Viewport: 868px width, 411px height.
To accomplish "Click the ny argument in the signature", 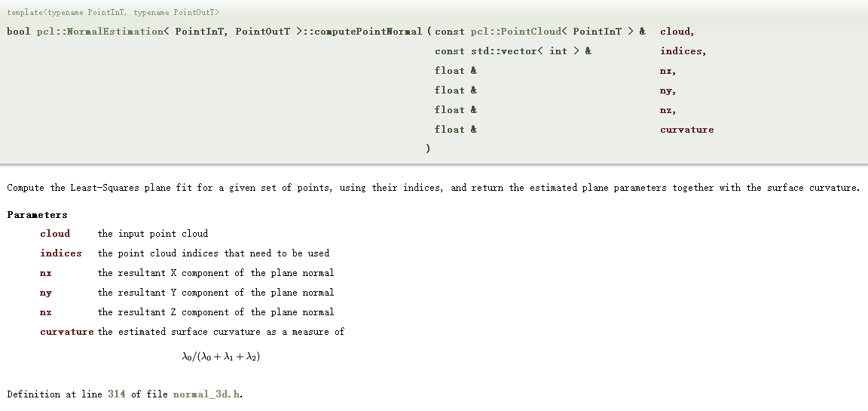I will pos(666,90).
